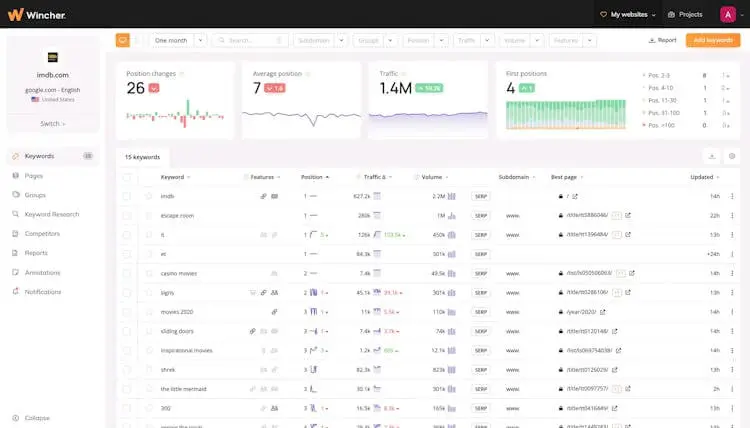Open Groups in sidebar

point(35,195)
